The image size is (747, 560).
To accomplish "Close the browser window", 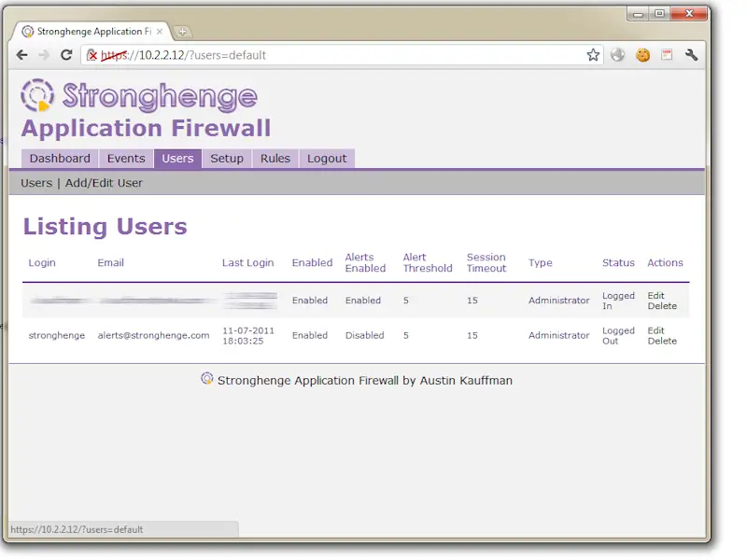I will click(x=689, y=14).
